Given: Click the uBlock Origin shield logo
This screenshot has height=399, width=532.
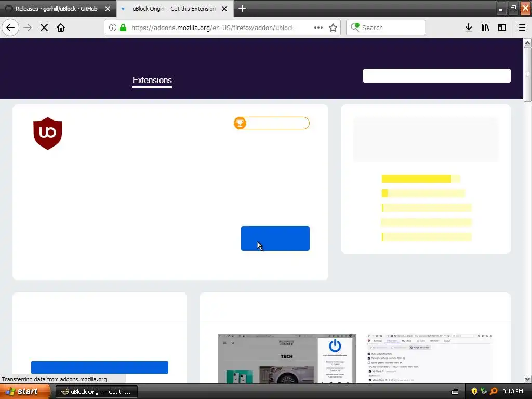Looking at the screenshot, I should tap(48, 134).
